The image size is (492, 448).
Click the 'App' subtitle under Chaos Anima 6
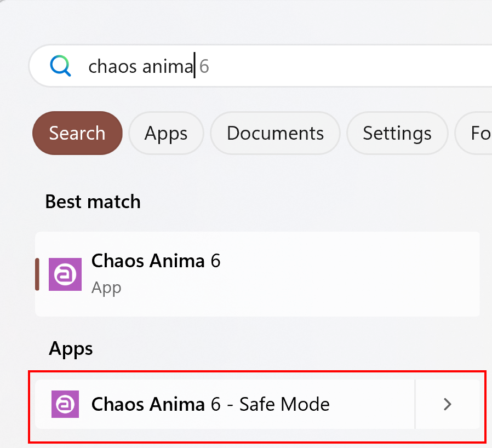click(106, 288)
